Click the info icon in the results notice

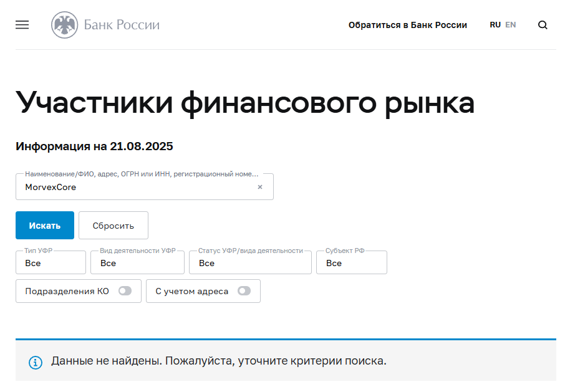pos(36,363)
